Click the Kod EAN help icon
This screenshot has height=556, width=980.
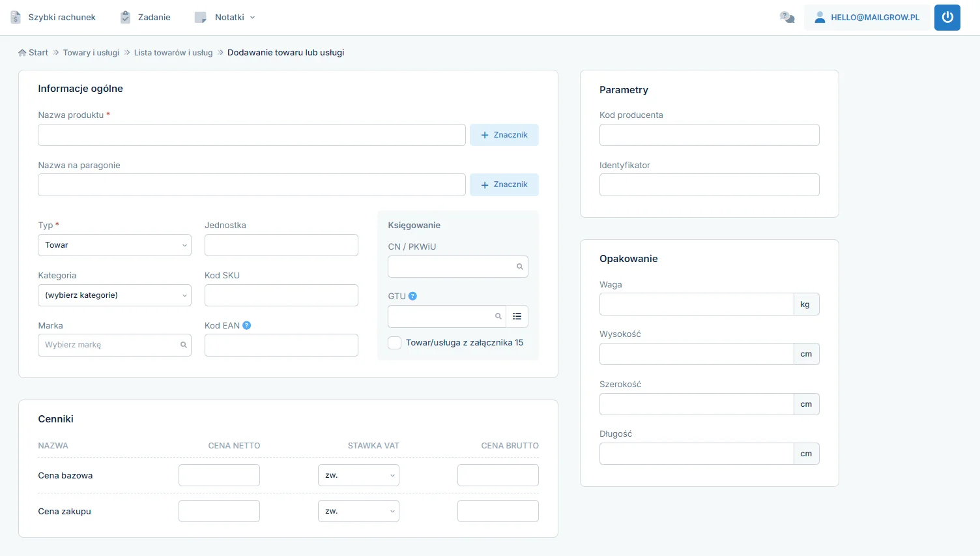pos(246,325)
